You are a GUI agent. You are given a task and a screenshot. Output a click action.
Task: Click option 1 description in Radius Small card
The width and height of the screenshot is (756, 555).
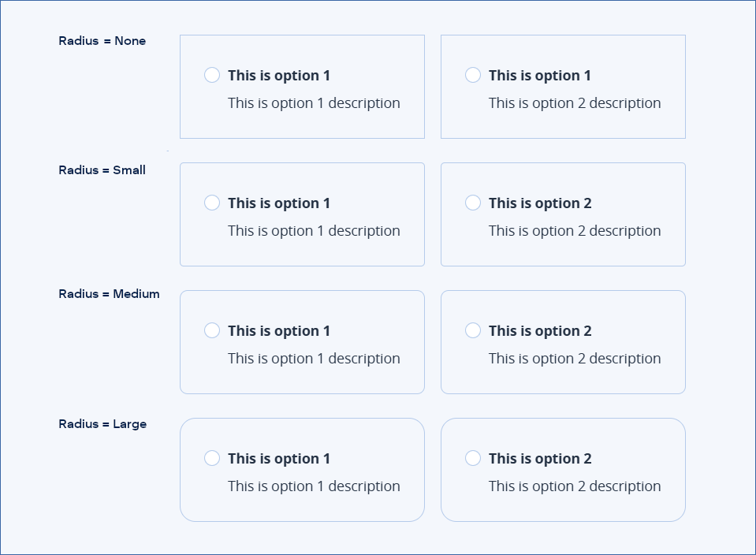(314, 231)
